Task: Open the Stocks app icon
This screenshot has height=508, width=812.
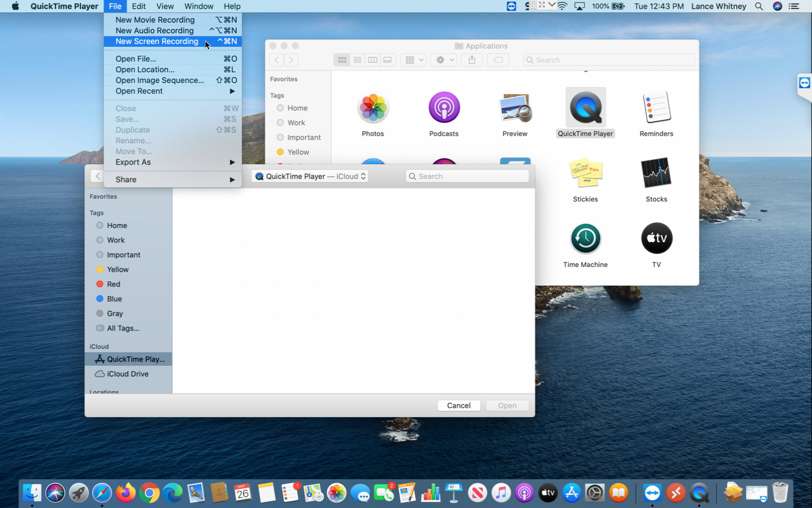Action: [x=656, y=173]
